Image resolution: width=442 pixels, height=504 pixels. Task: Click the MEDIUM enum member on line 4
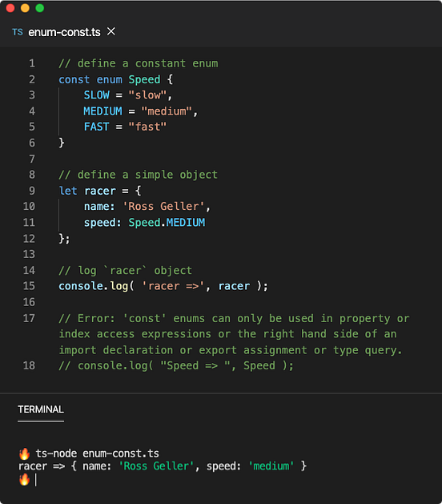coord(102,111)
